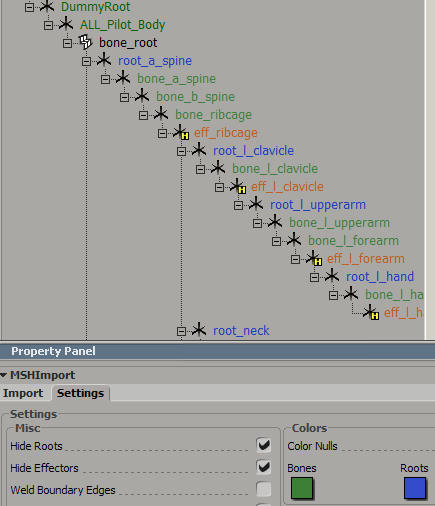Click the null icon beside bone_l_upperarm
The width and height of the screenshot is (435, 506).
(275, 222)
